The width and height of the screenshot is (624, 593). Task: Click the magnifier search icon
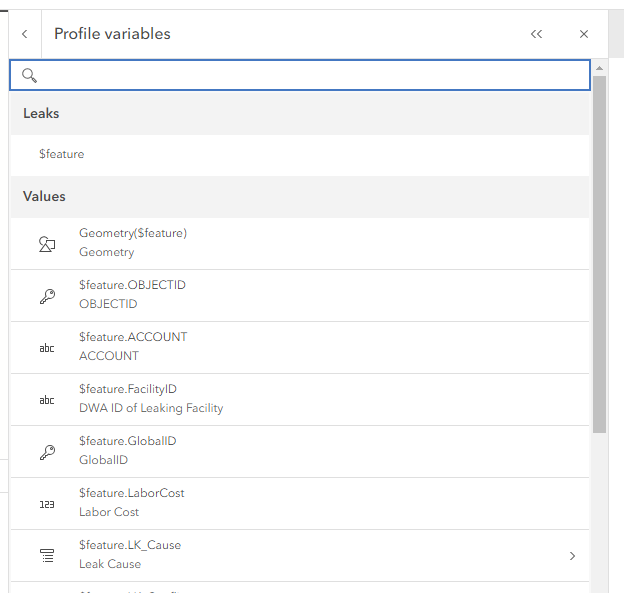29,75
